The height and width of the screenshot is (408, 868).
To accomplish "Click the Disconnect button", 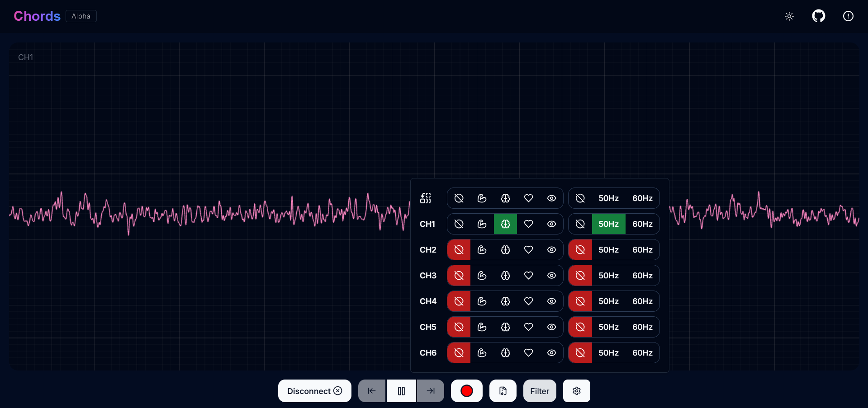I will [314, 390].
